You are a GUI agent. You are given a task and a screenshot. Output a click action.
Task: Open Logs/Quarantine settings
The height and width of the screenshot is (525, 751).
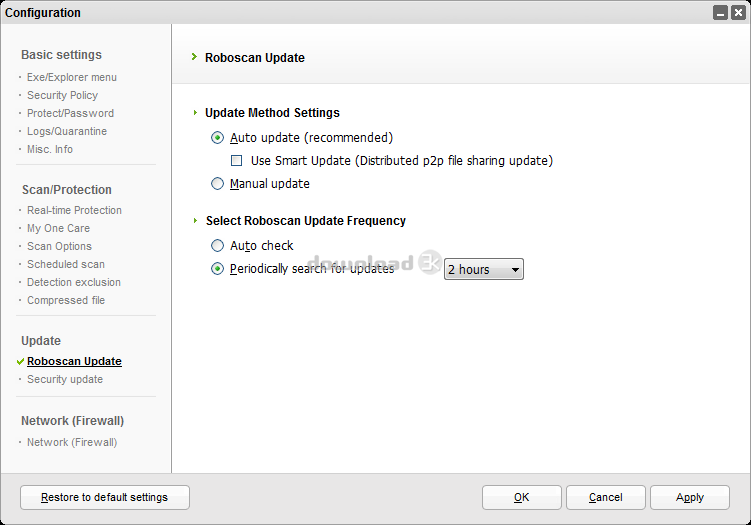67,131
